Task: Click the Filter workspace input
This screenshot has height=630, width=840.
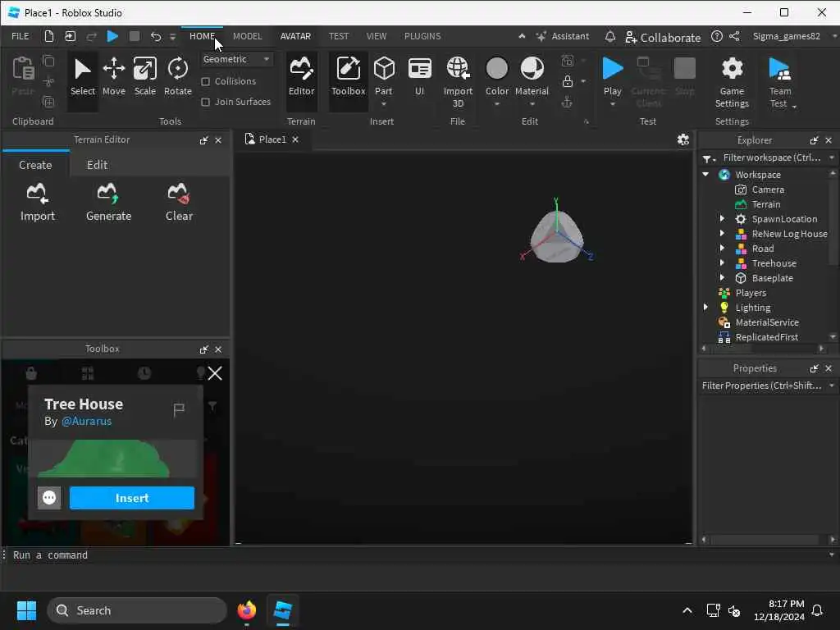Action: (x=771, y=157)
